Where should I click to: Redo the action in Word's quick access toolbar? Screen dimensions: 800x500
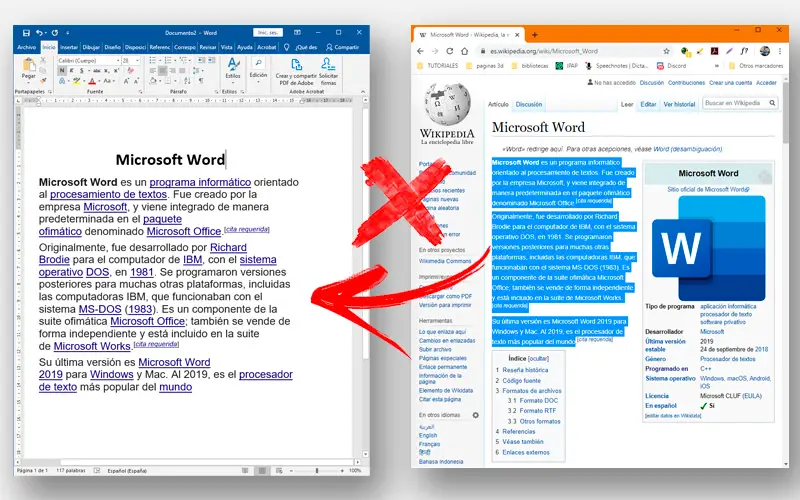pyautogui.click(x=55, y=33)
